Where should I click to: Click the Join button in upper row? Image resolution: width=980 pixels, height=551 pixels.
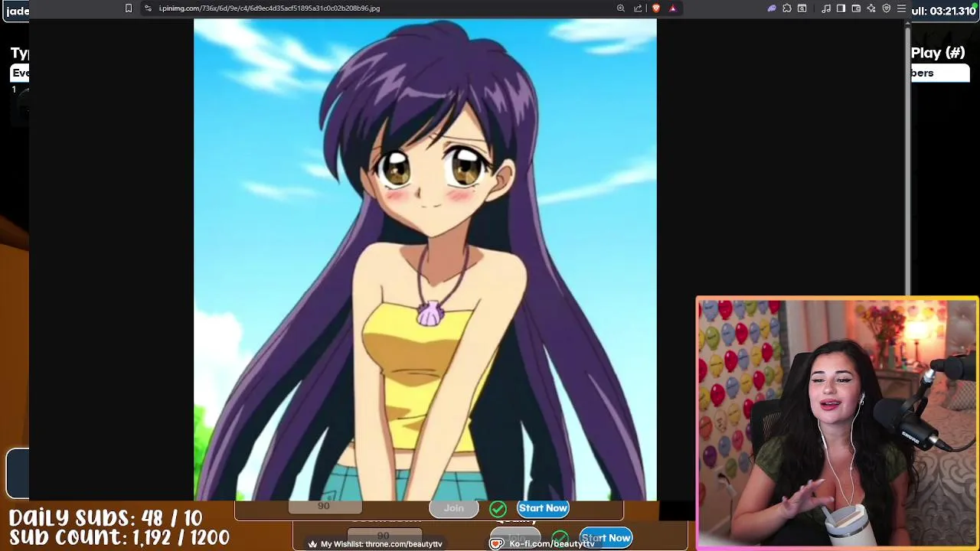click(x=453, y=508)
